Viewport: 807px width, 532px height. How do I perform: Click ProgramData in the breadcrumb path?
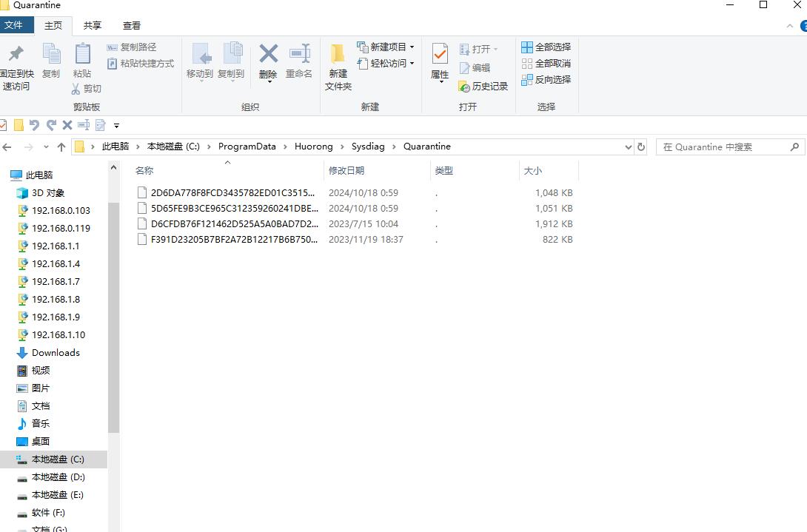pos(247,147)
